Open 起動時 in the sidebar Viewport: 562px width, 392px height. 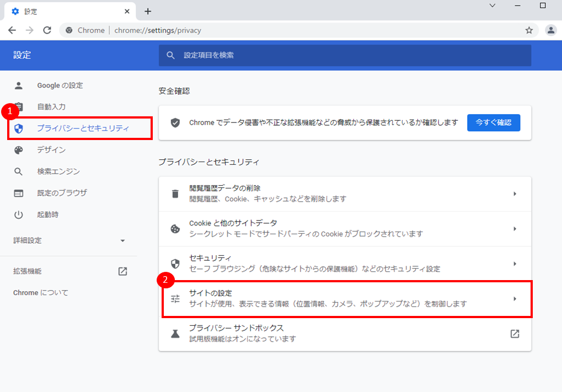click(47, 214)
